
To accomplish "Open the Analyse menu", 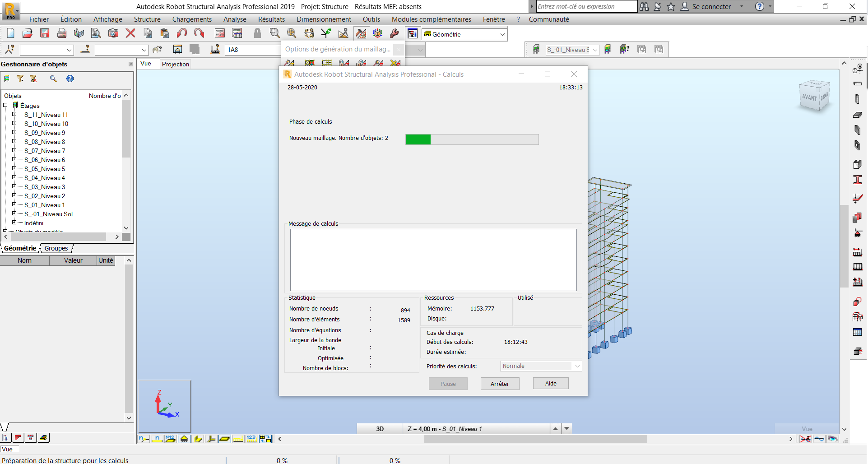I will (x=234, y=19).
